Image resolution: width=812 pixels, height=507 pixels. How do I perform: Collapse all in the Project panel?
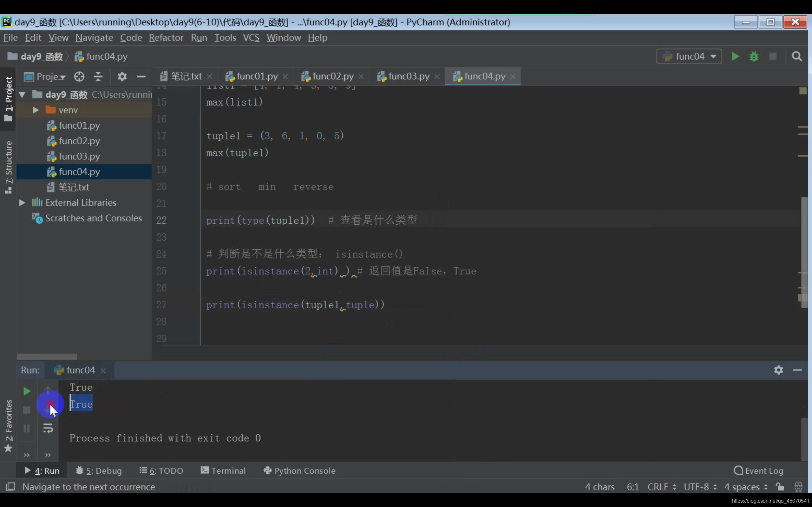(x=98, y=77)
